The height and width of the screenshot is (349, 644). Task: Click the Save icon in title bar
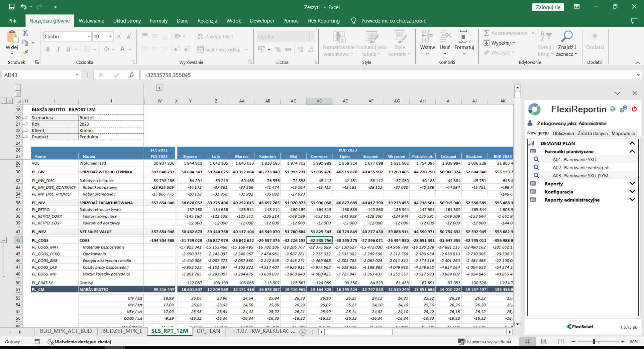pos(12,7)
